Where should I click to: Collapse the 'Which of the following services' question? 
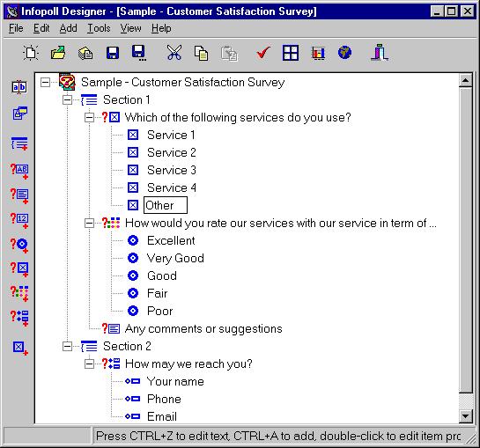[89, 118]
